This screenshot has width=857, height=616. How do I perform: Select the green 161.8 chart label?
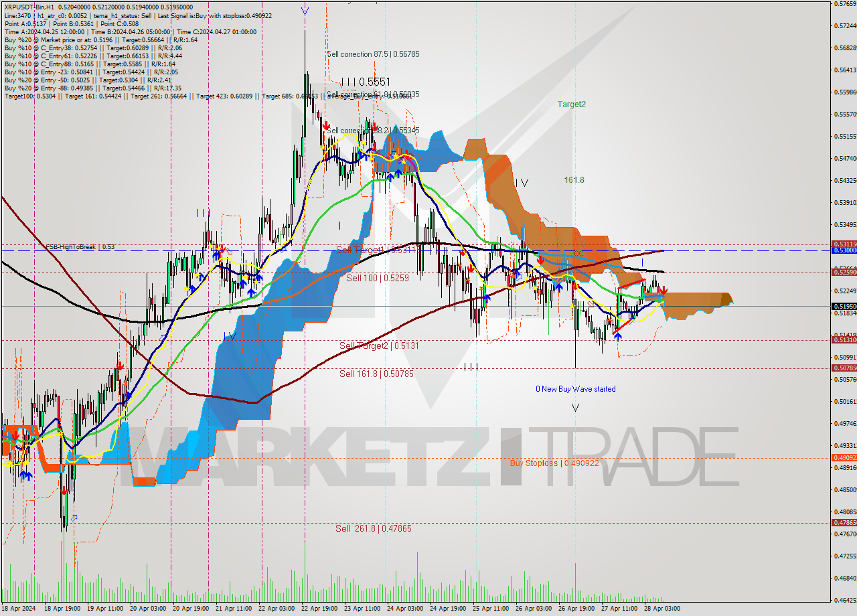[x=574, y=180]
